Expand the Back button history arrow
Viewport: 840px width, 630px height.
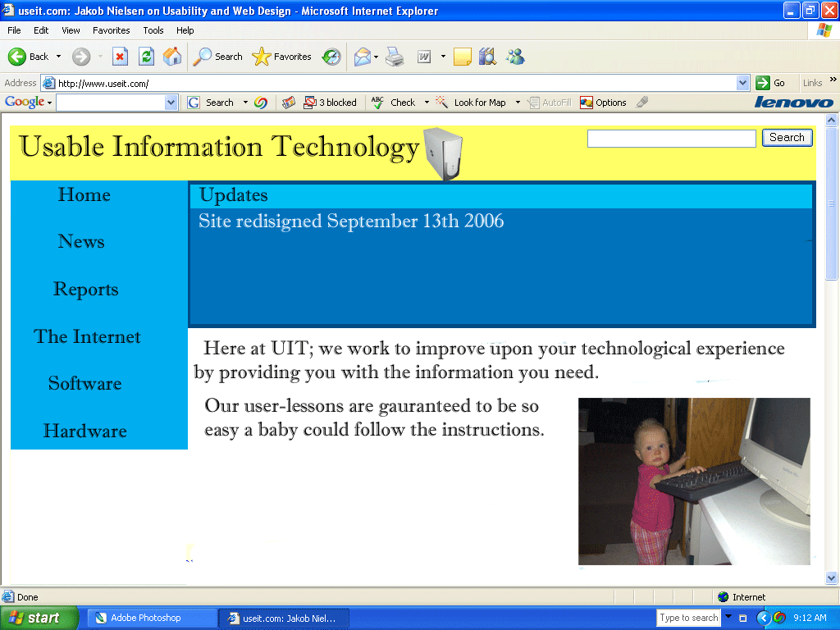coord(58,57)
